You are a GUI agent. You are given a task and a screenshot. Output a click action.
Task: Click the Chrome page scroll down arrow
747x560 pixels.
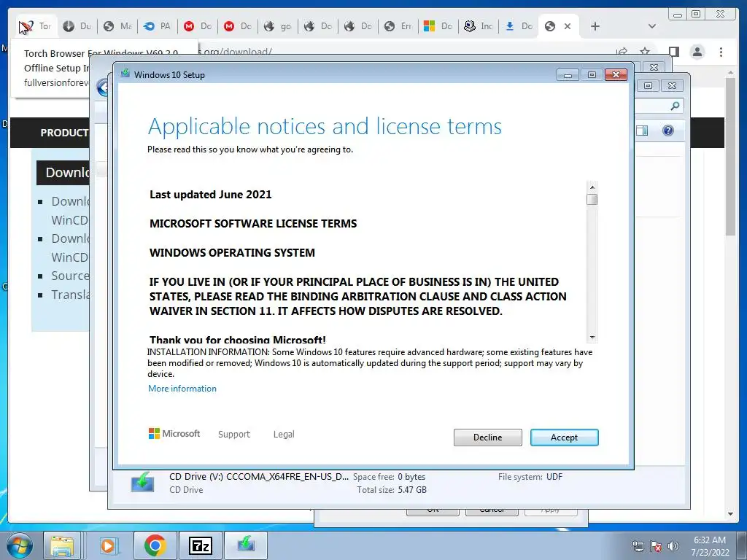coord(731,514)
